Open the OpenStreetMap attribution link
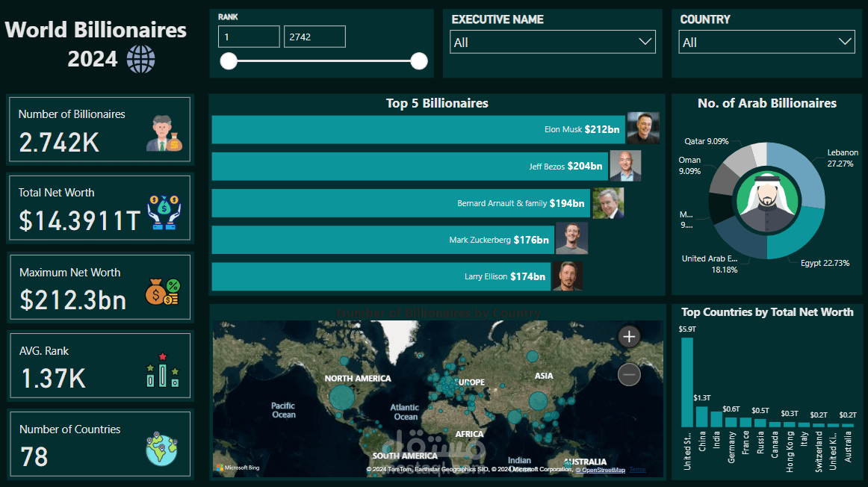The width and height of the screenshot is (868, 487). click(601, 469)
